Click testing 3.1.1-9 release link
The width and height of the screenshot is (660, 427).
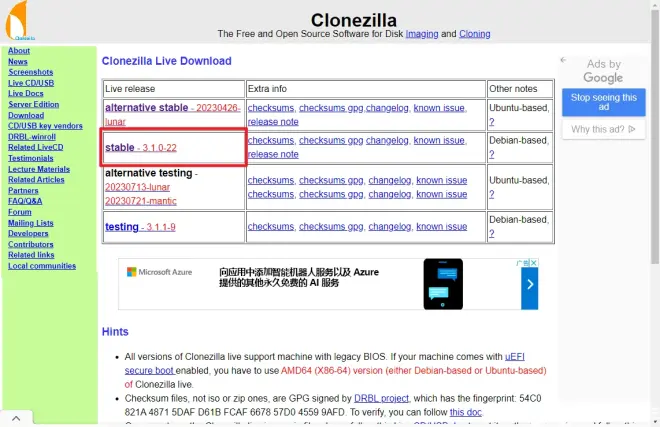(140, 227)
